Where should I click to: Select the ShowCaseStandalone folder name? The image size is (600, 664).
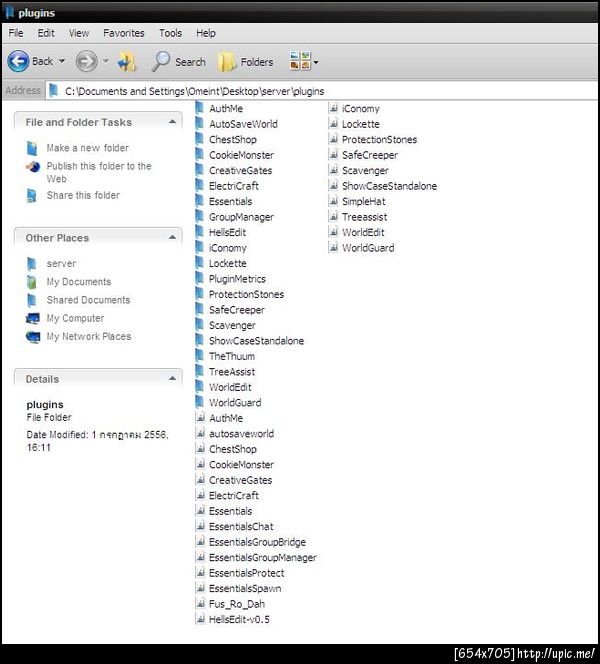[256, 341]
